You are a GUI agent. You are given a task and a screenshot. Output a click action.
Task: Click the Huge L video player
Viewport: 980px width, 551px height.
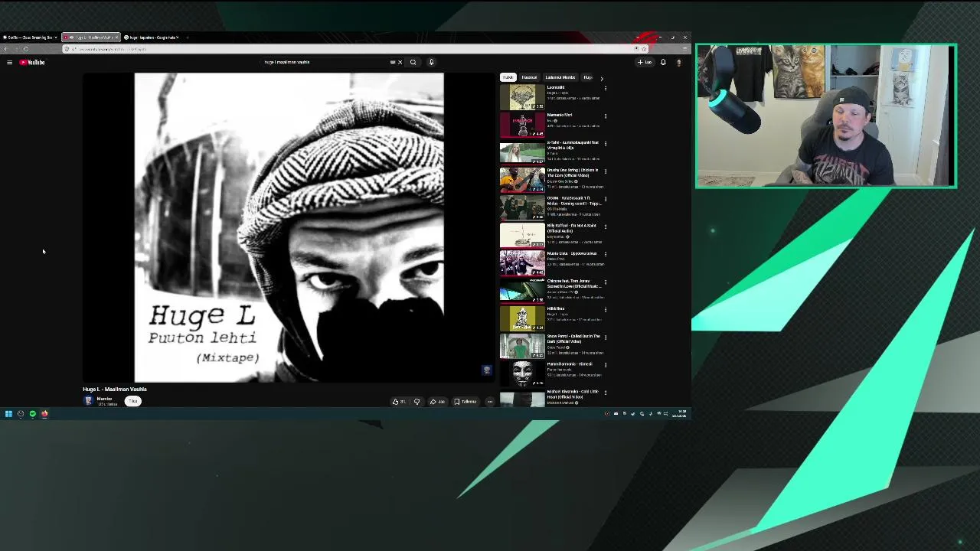[289, 227]
